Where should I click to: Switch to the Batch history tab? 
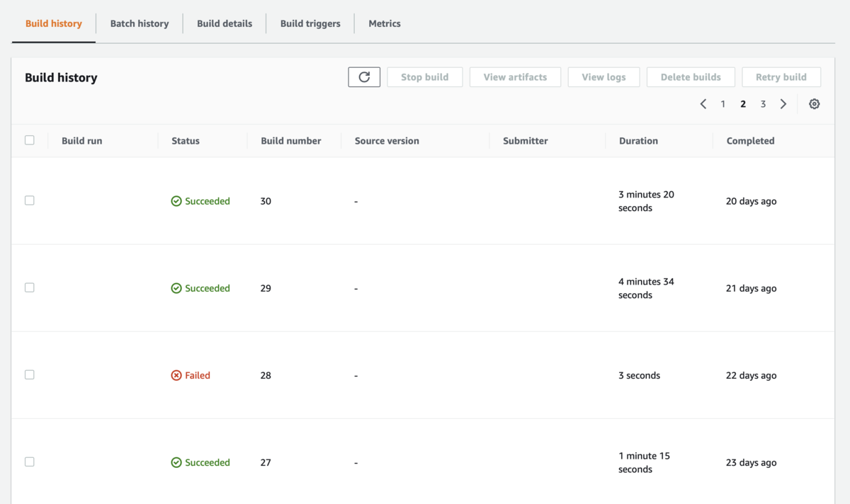[x=140, y=23]
